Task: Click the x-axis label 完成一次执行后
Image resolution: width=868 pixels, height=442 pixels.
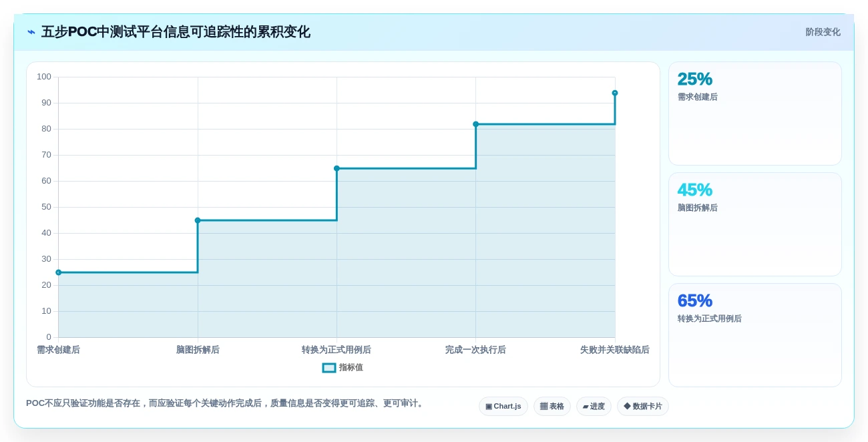Action: coord(475,350)
